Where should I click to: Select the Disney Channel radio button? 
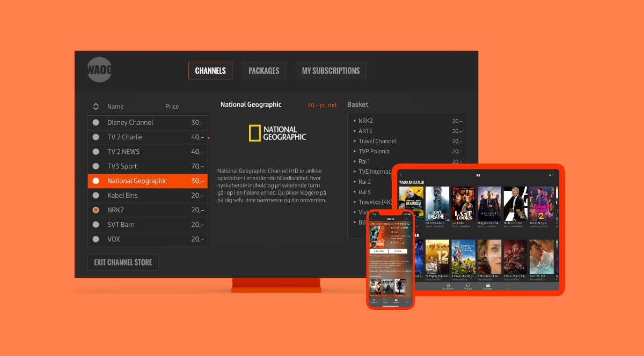click(96, 122)
